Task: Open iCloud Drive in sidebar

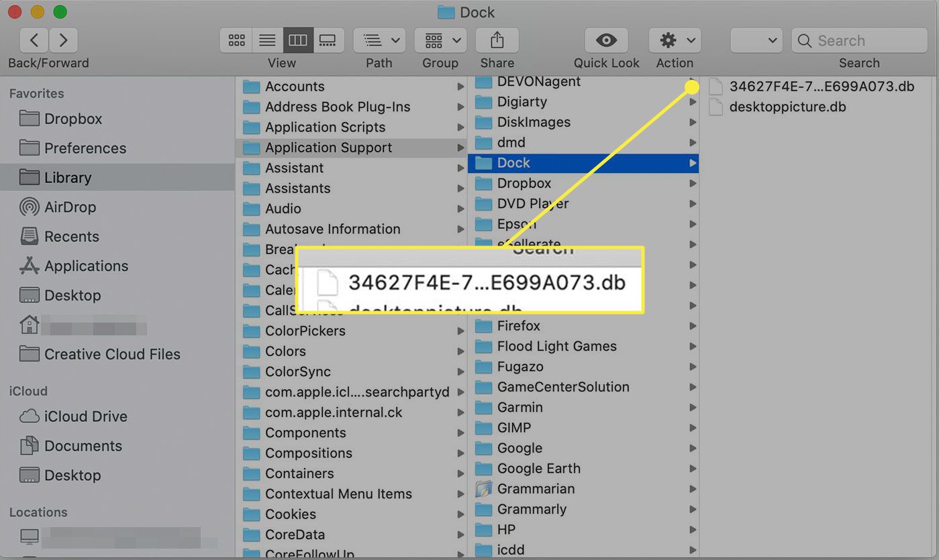Action: pyautogui.click(x=85, y=416)
